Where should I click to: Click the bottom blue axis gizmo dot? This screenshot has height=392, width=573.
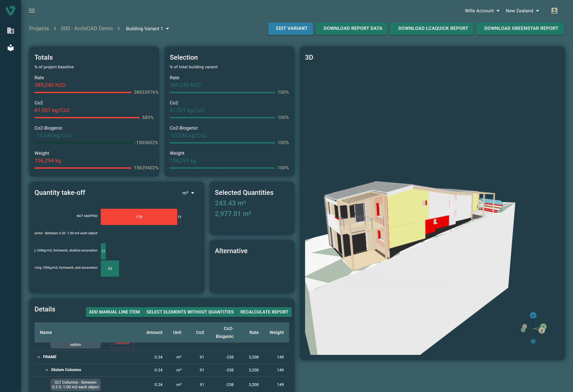click(x=533, y=341)
